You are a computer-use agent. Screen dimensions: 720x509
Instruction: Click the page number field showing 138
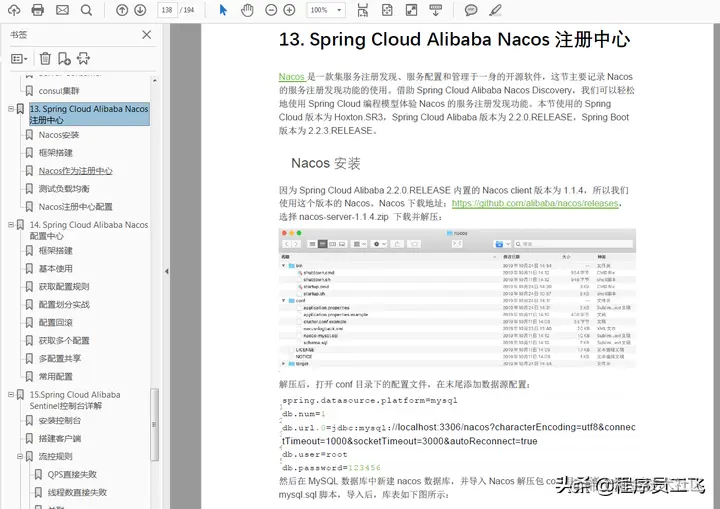coord(167,10)
